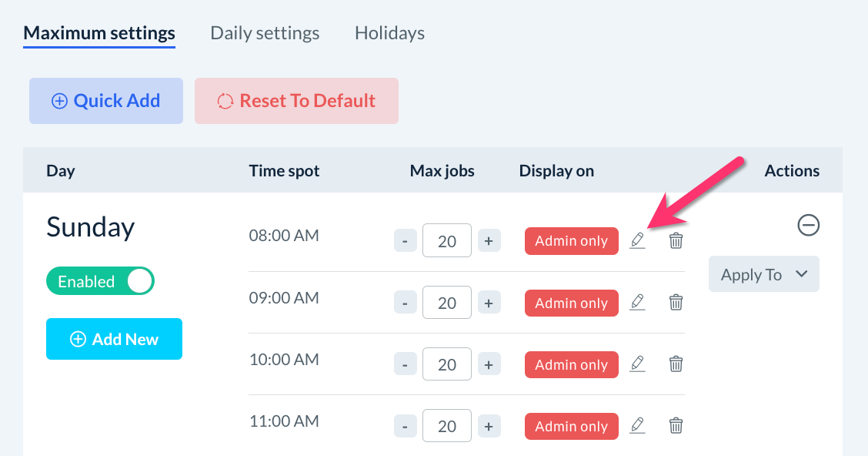Screen dimensions: 868x456
Task: Click trash icon for 09:00 AM slot
Action: 676,303
